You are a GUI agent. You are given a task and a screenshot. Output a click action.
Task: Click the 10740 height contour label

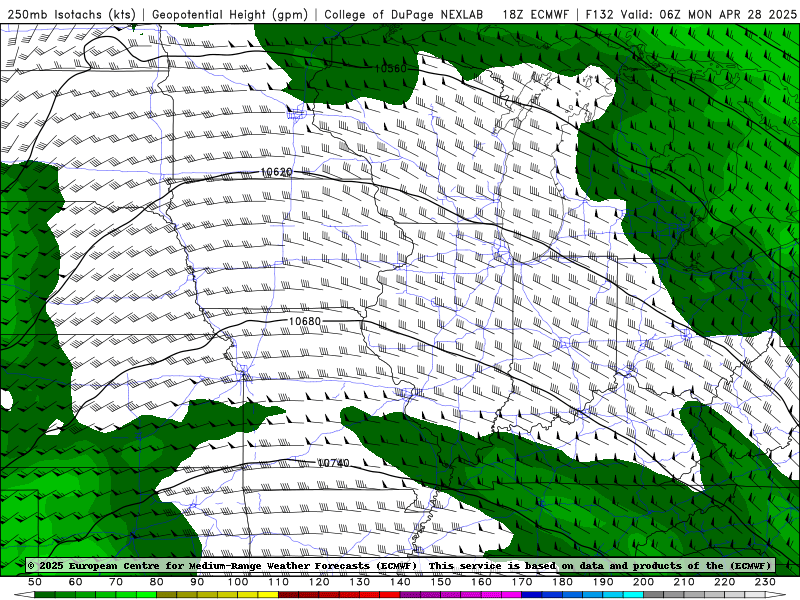[333, 463]
